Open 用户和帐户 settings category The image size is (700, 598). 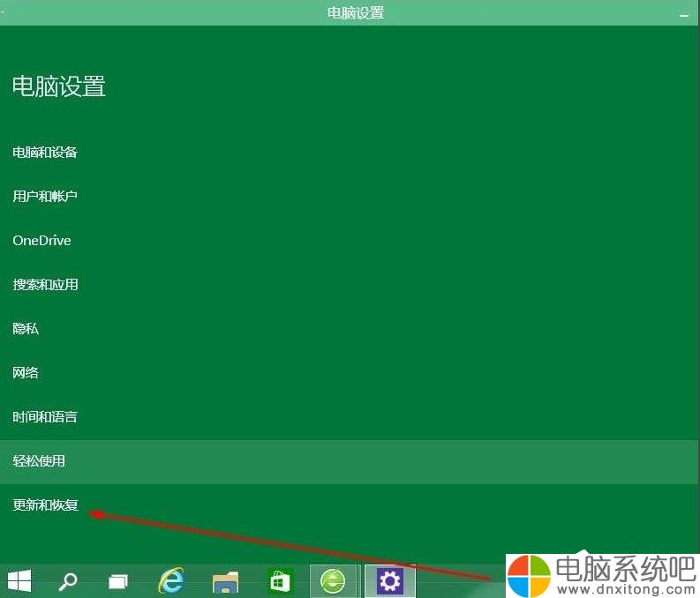(x=45, y=196)
